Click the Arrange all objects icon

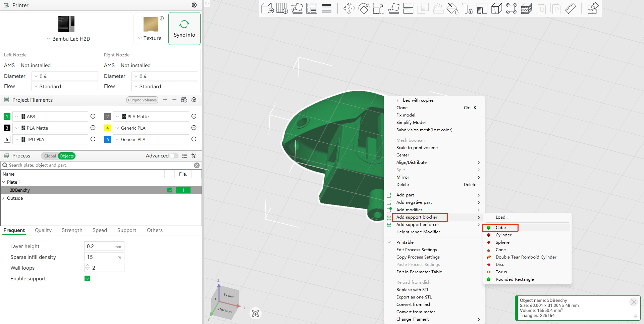tap(312, 8)
